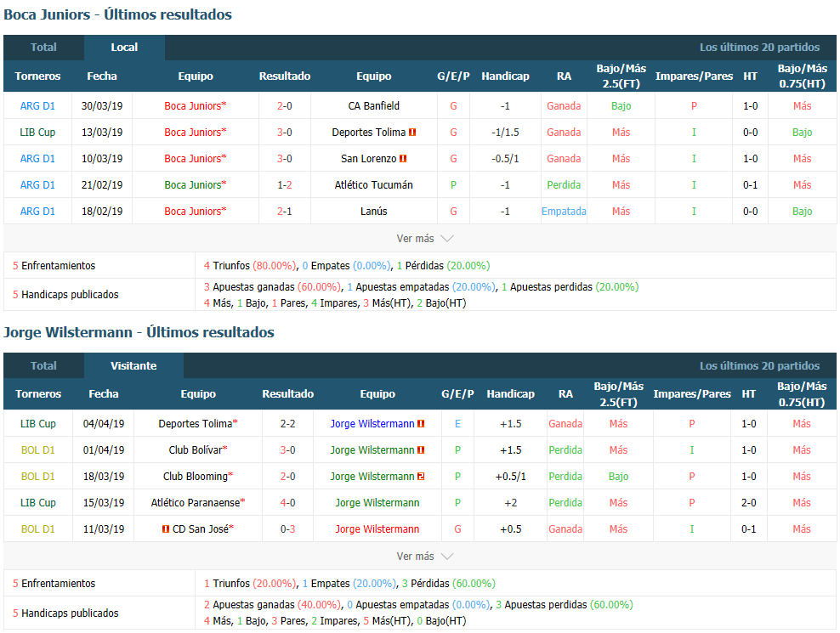Screen dimensions: 840x633
Task: Click Atlético Tucumán team name
Action: click(374, 184)
